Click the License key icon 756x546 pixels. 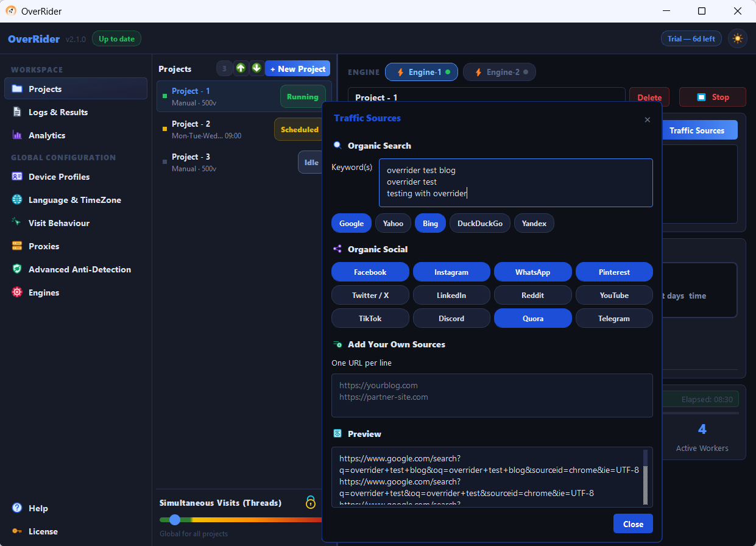[17, 531]
